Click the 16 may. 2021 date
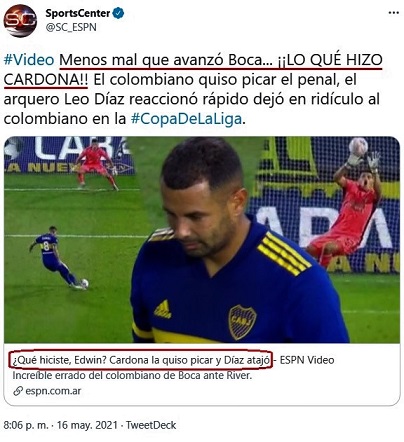This screenshot has width=404, height=442. [87, 425]
